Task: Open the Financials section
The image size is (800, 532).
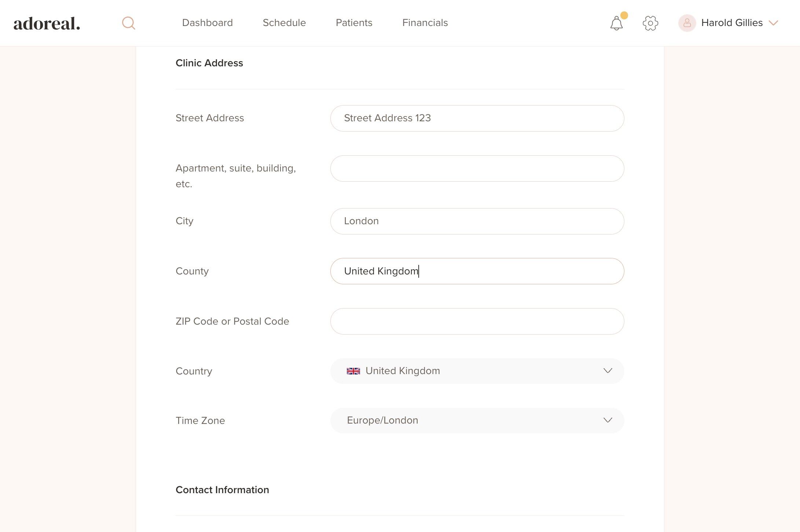Action: click(x=425, y=23)
